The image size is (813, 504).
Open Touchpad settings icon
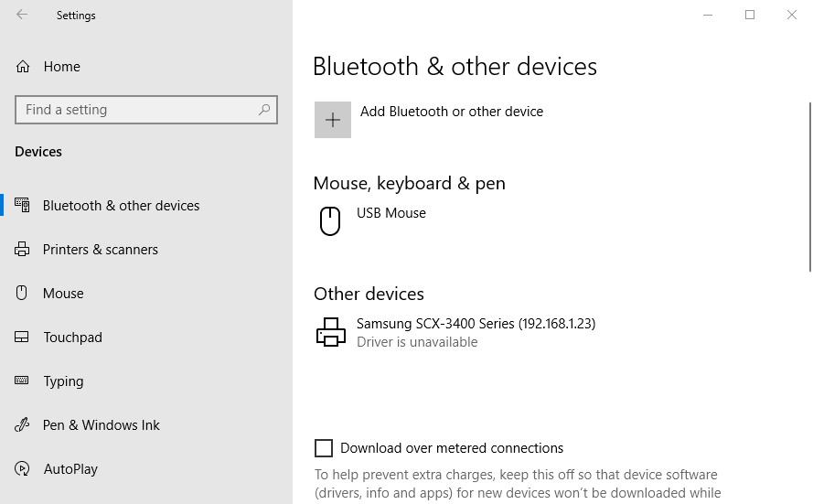[x=22, y=337]
